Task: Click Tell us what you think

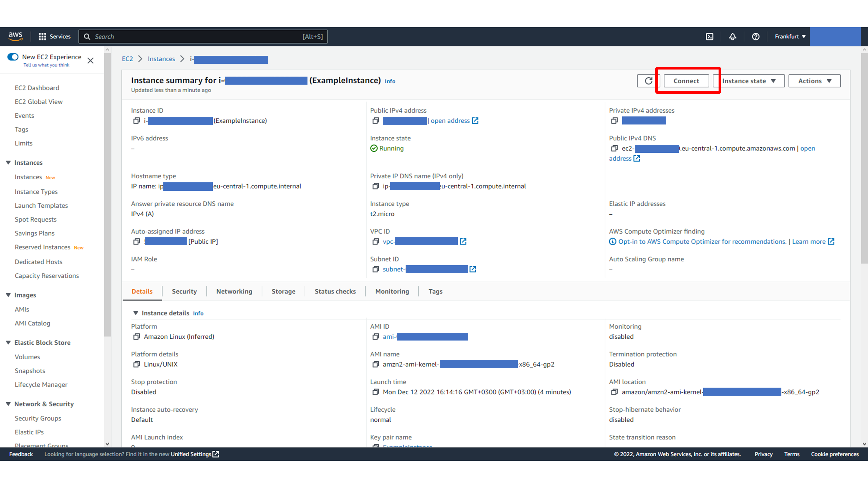Action: tap(46, 65)
